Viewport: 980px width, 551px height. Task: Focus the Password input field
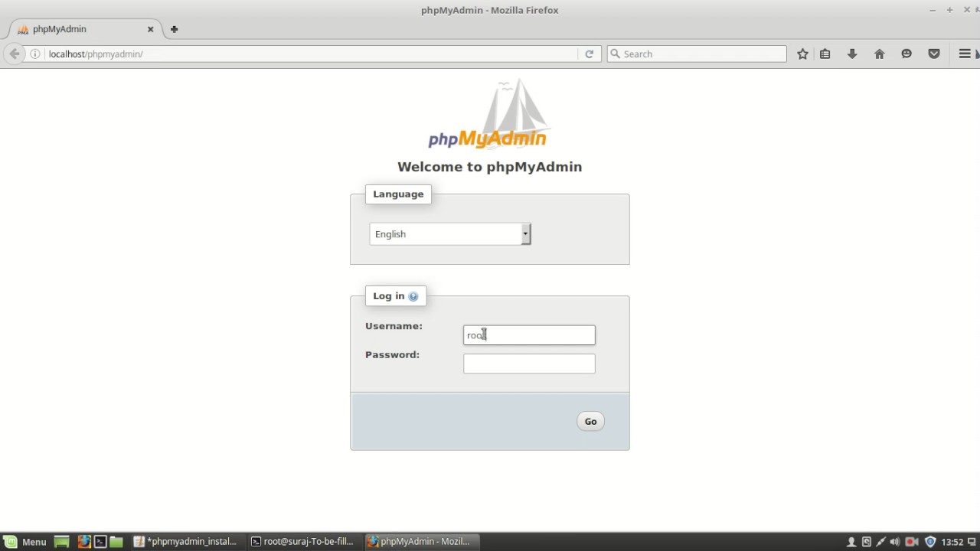point(529,364)
